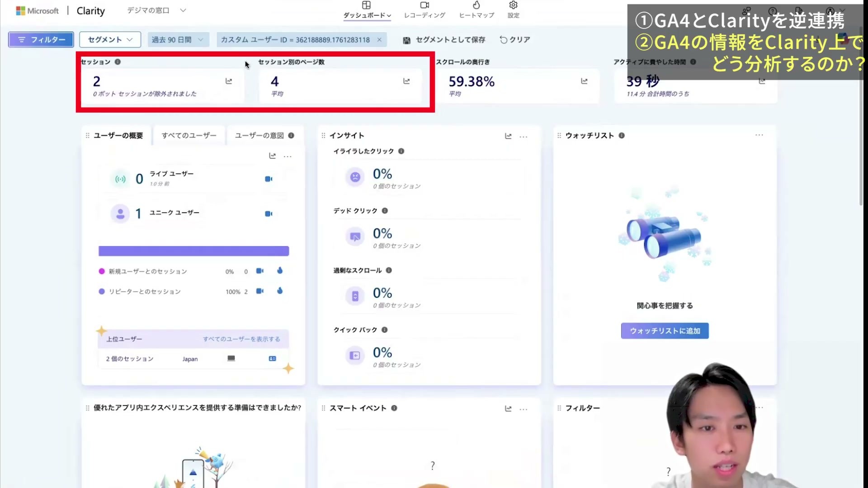Viewport: 868px width, 488px height.
Task: Click the recording icon for 新規ユーザーとのセッション
Action: click(259, 271)
